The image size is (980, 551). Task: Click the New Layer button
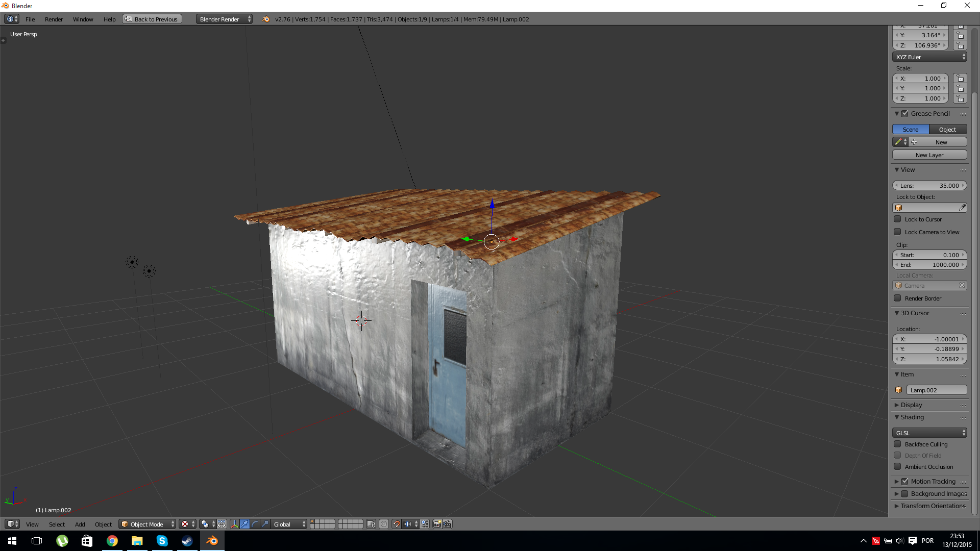pyautogui.click(x=929, y=155)
